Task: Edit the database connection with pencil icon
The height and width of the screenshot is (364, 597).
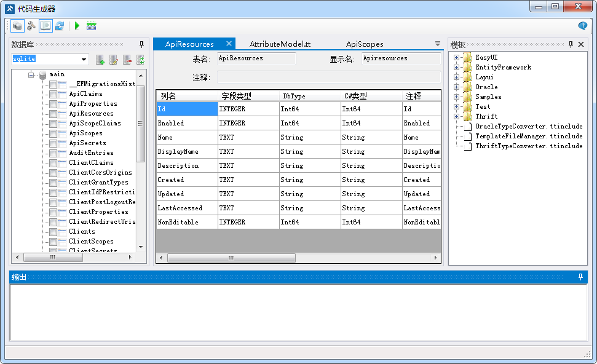Action: (114, 60)
